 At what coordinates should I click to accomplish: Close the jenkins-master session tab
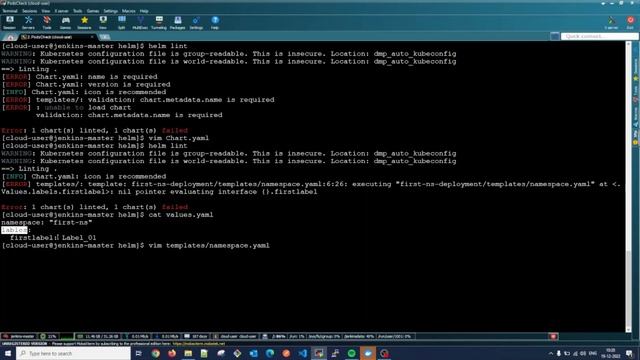coord(92,37)
